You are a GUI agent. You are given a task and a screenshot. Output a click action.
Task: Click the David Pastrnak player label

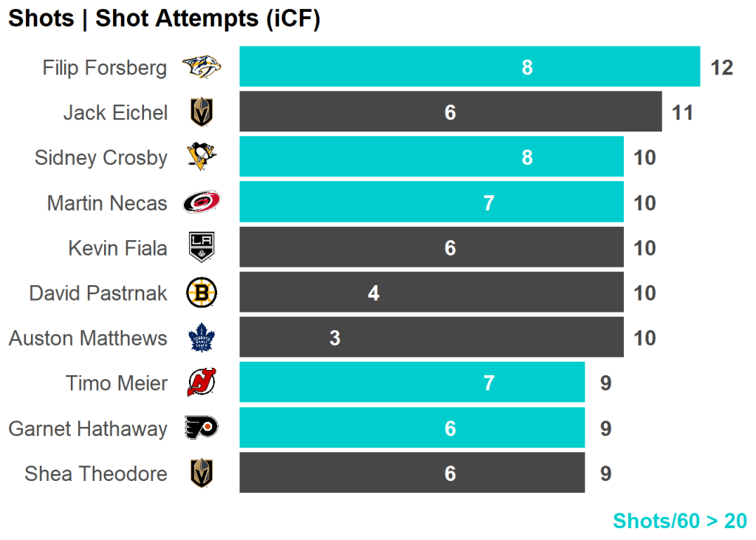click(x=98, y=293)
